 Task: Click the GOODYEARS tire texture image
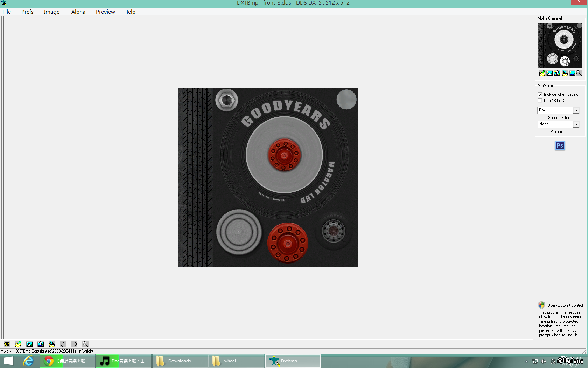tap(268, 178)
